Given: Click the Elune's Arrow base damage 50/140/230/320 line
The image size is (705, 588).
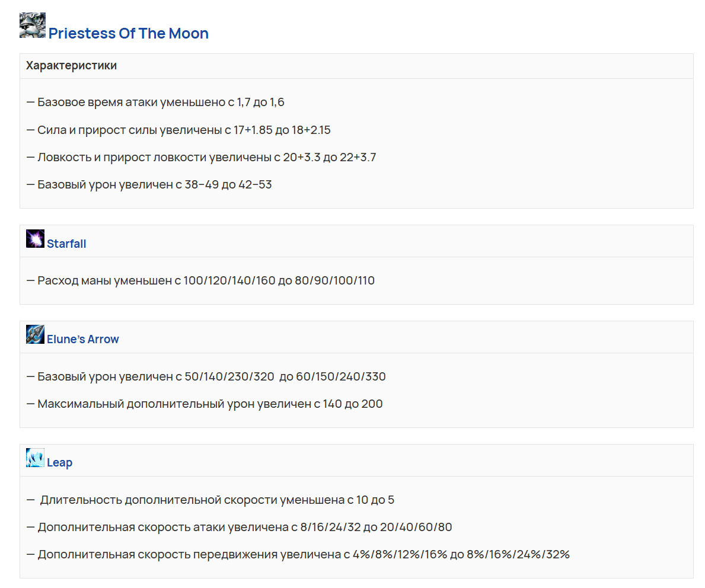Looking at the screenshot, I should tap(206, 377).
